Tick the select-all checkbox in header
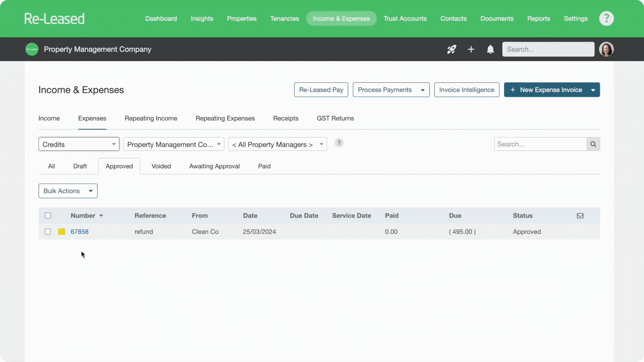The image size is (644, 362). [48, 216]
